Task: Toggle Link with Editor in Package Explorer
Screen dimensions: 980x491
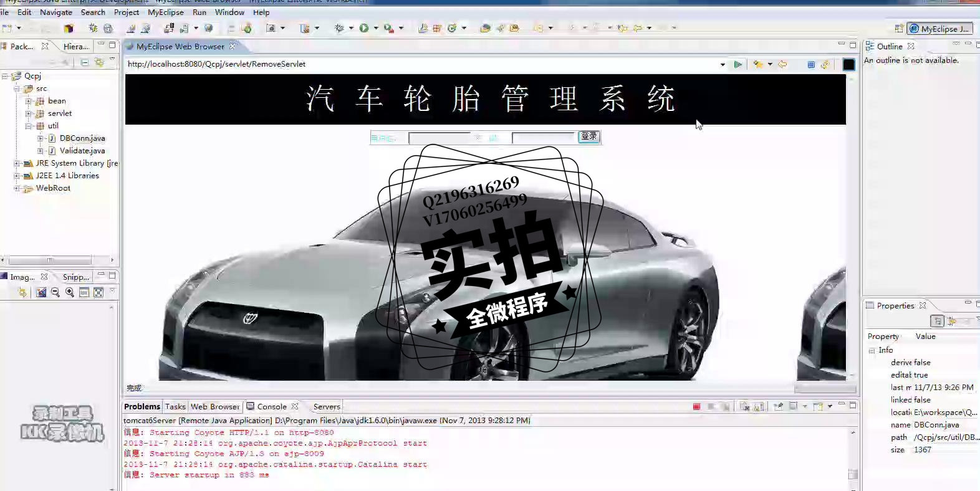Action: (x=99, y=62)
